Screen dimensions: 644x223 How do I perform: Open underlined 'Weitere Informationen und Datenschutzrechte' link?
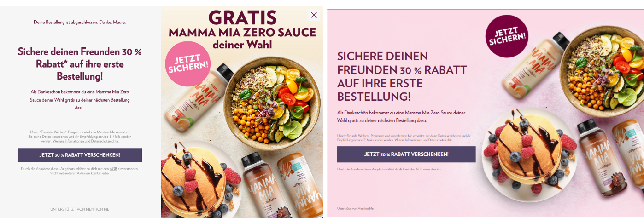point(86,141)
